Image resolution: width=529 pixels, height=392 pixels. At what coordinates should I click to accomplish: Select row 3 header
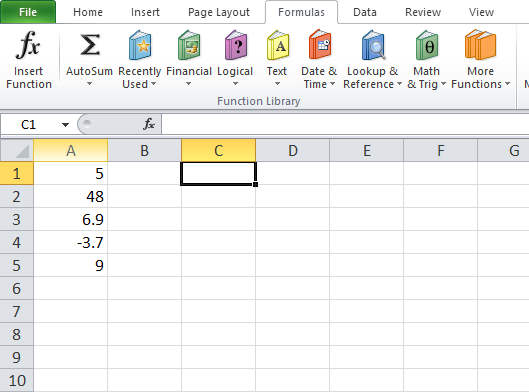click(17, 219)
